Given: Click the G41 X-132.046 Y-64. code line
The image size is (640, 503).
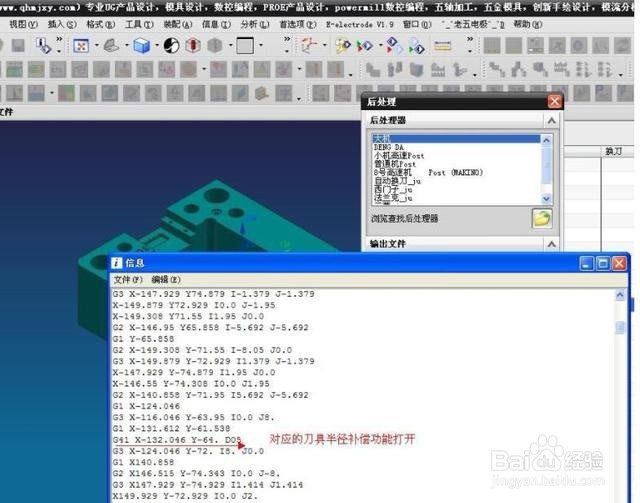Looking at the screenshot, I should 177,440.
